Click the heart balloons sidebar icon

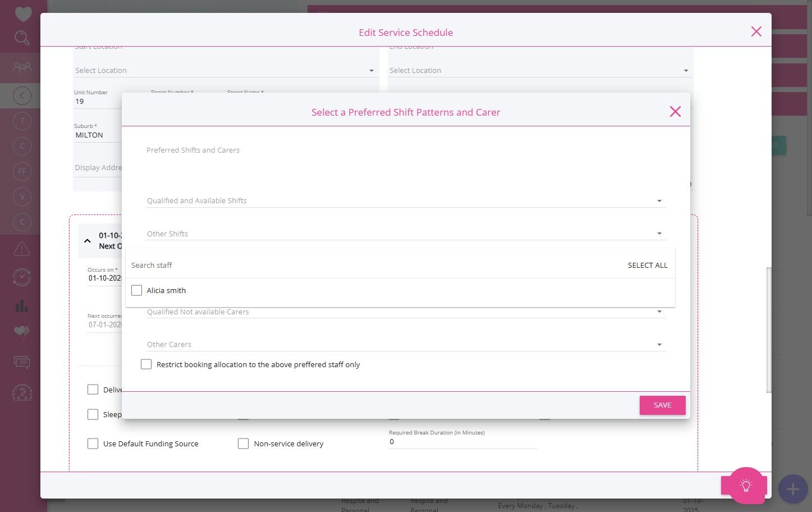pyautogui.click(x=22, y=333)
